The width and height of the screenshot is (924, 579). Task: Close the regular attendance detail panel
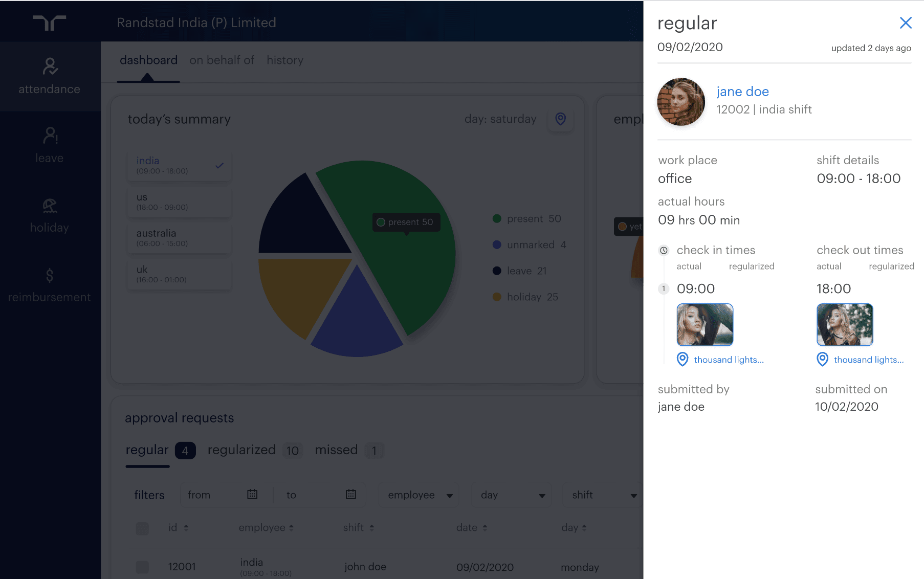906,23
